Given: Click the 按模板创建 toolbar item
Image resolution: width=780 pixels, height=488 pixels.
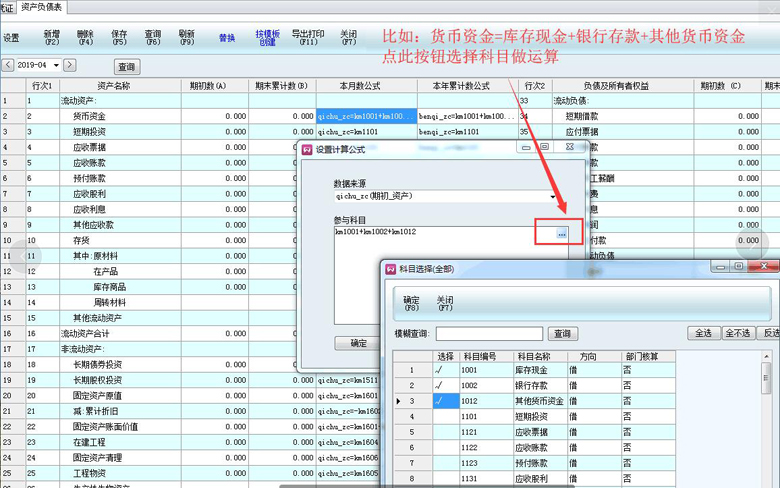Looking at the screenshot, I should click(x=267, y=38).
